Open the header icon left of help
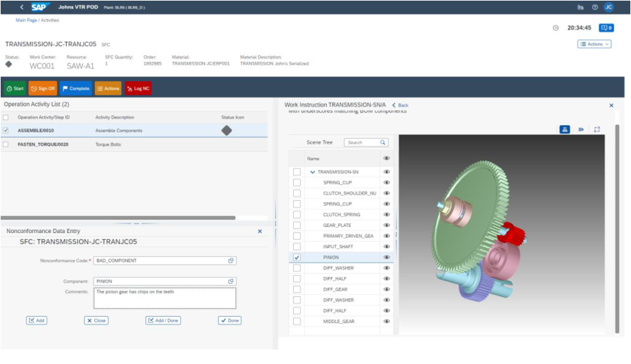 coord(580,7)
